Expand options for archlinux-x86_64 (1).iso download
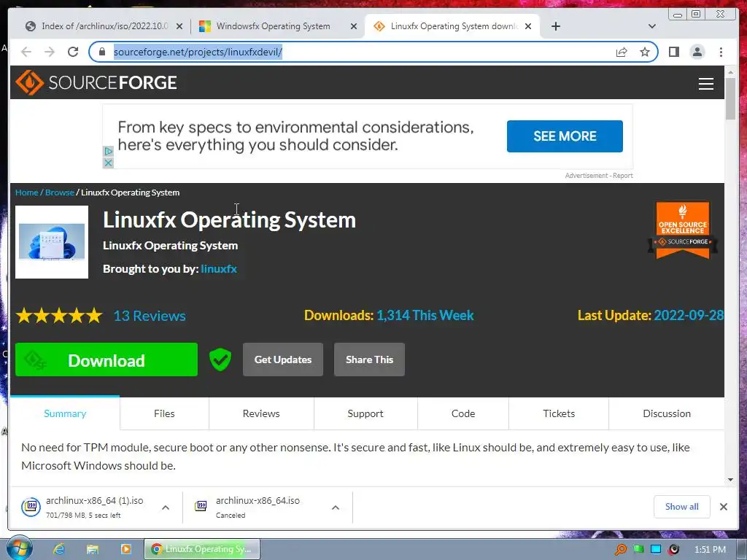This screenshot has width=747, height=560. point(166,507)
